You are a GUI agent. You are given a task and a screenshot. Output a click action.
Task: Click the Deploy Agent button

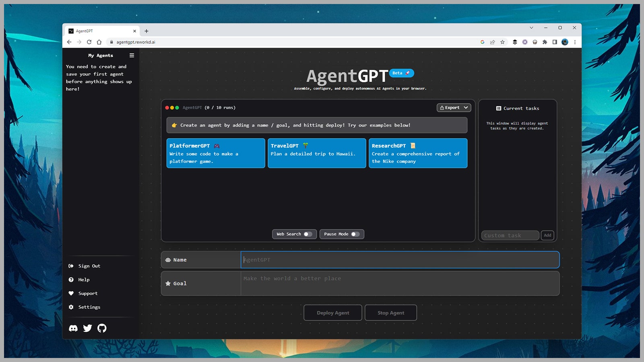click(333, 313)
